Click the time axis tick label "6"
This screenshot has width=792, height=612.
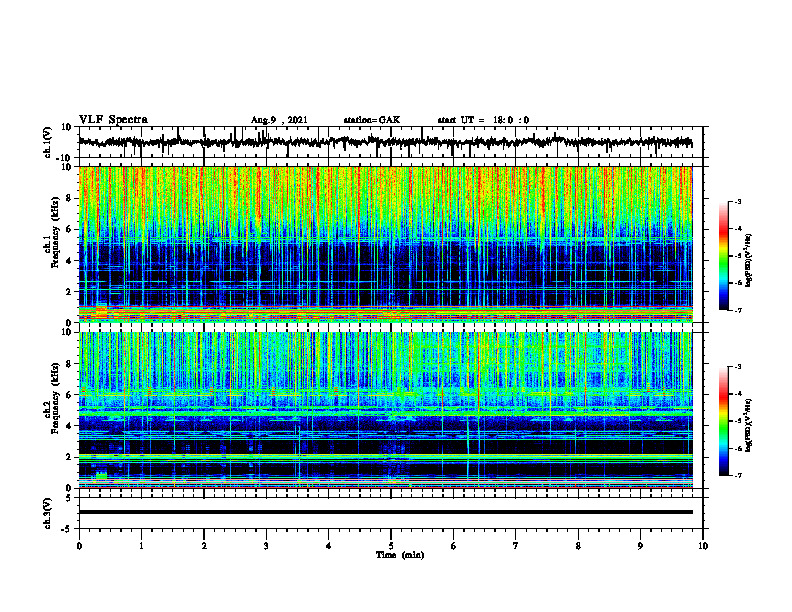(x=454, y=546)
